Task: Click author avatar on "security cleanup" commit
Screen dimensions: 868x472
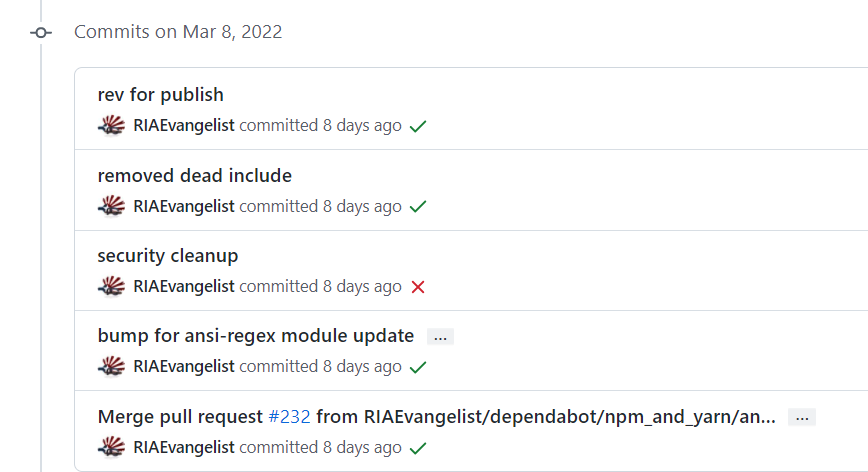Action: click(111, 287)
